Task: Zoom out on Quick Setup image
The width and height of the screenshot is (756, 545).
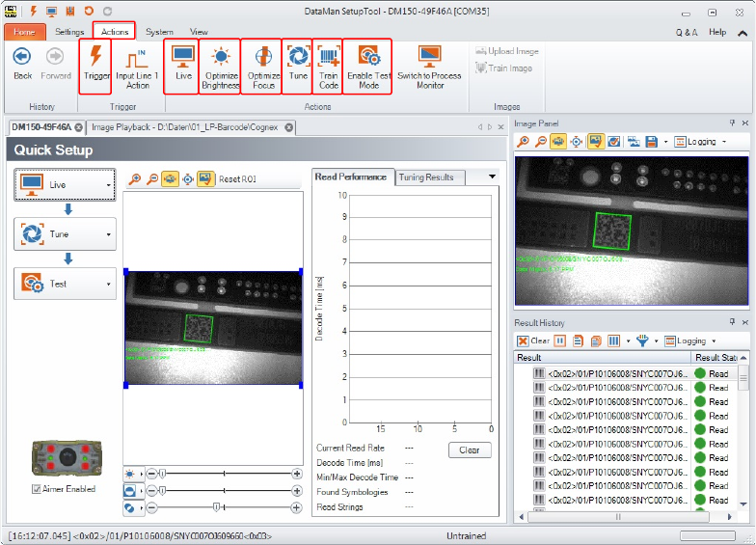Action: coord(152,179)
